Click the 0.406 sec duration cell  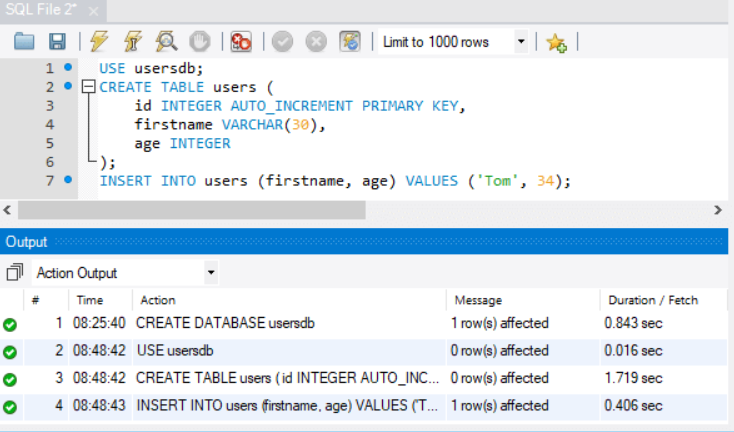point(633,405)
